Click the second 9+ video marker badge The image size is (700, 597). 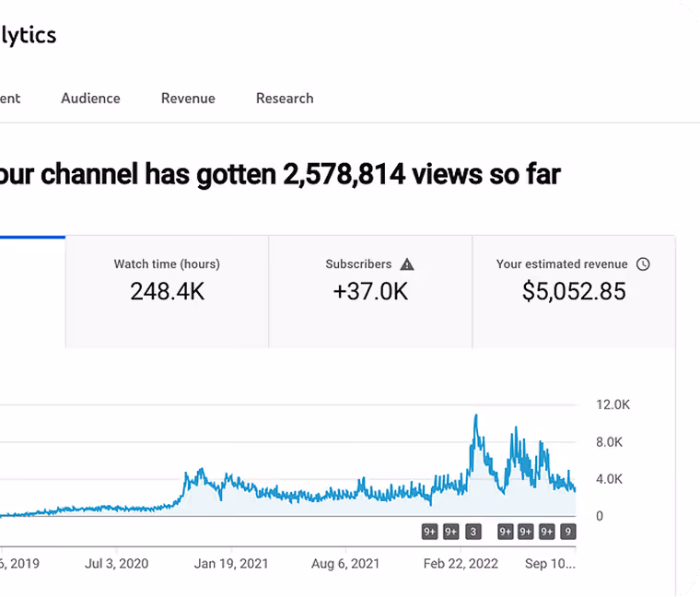coord(451,532)
